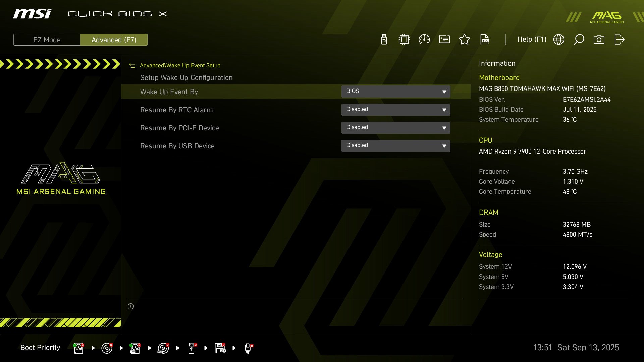Open the speedometer gauge icon
The image size is (644, 362).
[424, 40]
